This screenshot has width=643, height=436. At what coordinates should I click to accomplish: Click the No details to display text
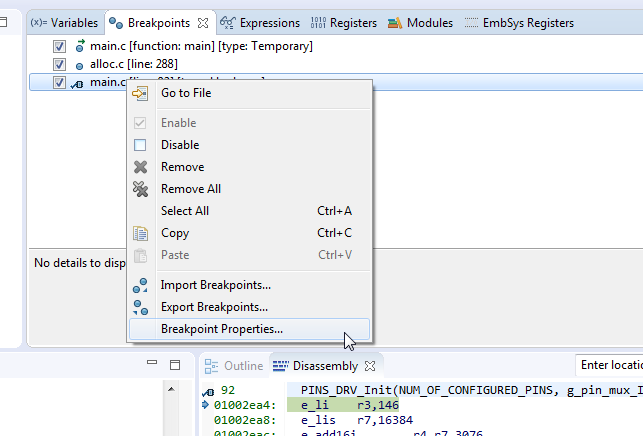(x=80, y=263)
